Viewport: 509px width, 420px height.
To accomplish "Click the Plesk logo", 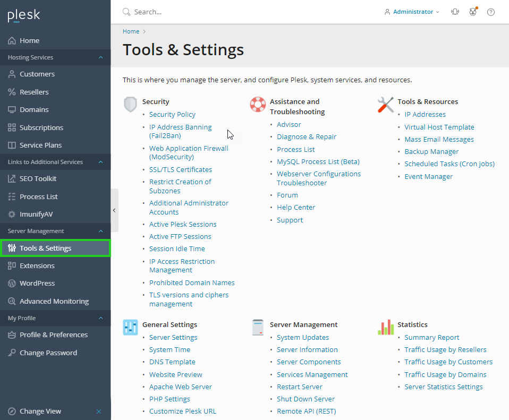I will [x=24, y=15].
